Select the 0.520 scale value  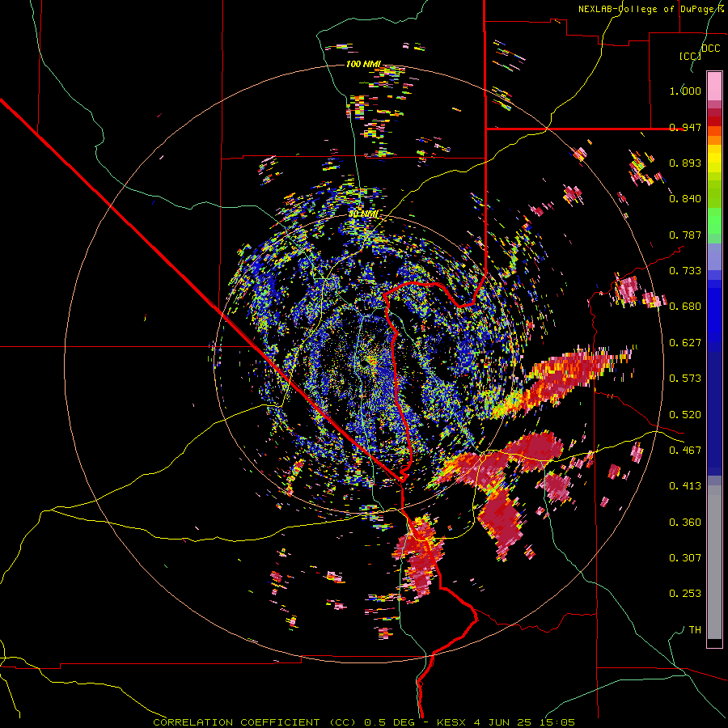(x=685, y=415)
